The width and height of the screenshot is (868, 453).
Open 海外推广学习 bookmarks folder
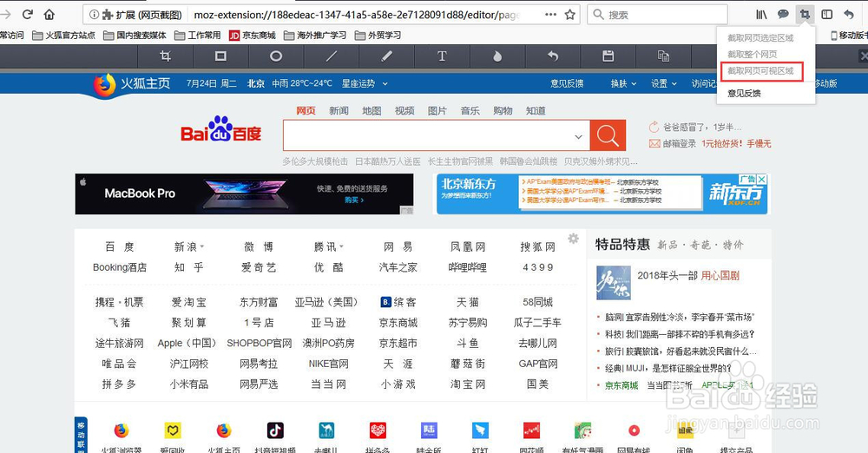coord(315,36)
